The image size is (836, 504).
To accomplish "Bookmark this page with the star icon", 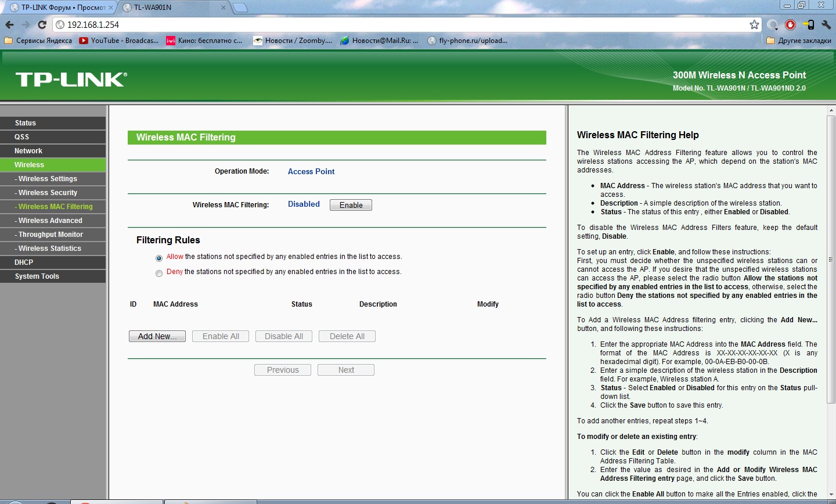I will pyautogui.click(x=754, y=24).
